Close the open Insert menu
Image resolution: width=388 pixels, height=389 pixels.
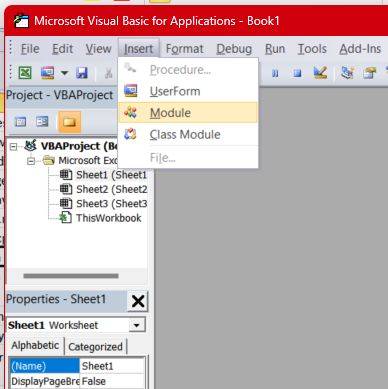138,49
